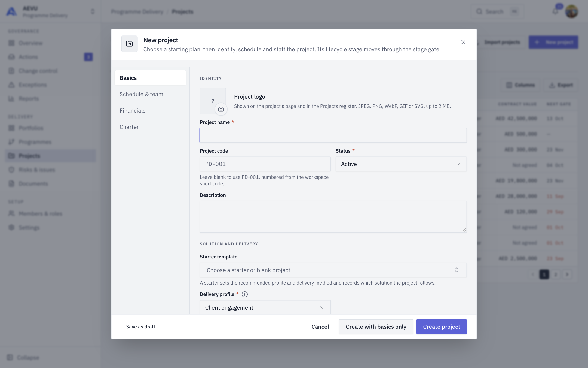Click the workspace switcher arrows next to AEVU
This screenshot has width=588, height=368.
[93, 11]
